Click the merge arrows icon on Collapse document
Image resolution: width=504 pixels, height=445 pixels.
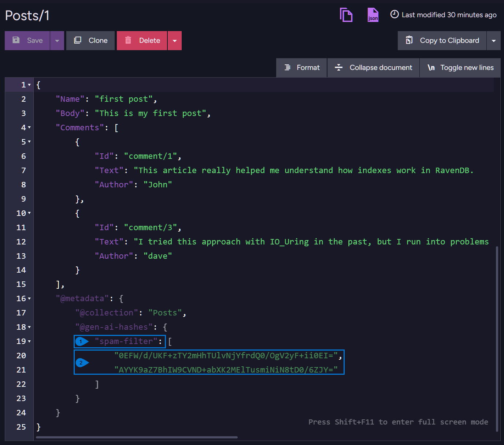pos(338,68)
